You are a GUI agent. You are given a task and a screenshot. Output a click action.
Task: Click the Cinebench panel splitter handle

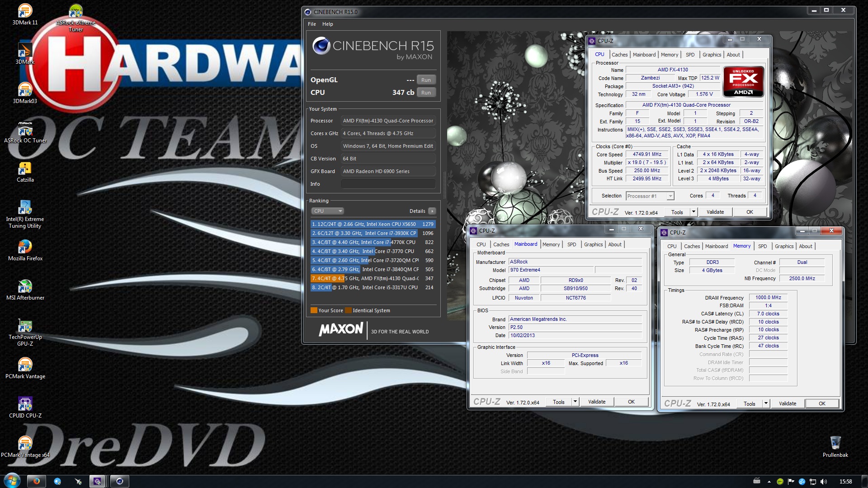444,185
